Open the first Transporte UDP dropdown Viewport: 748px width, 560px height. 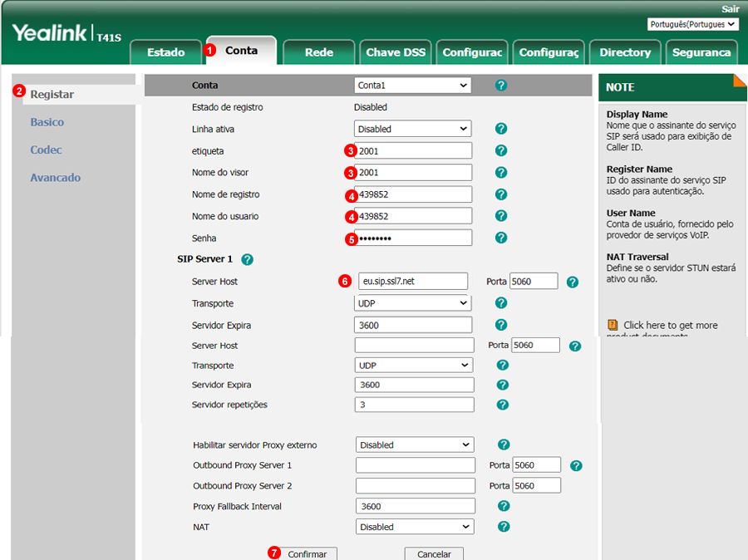412,303
